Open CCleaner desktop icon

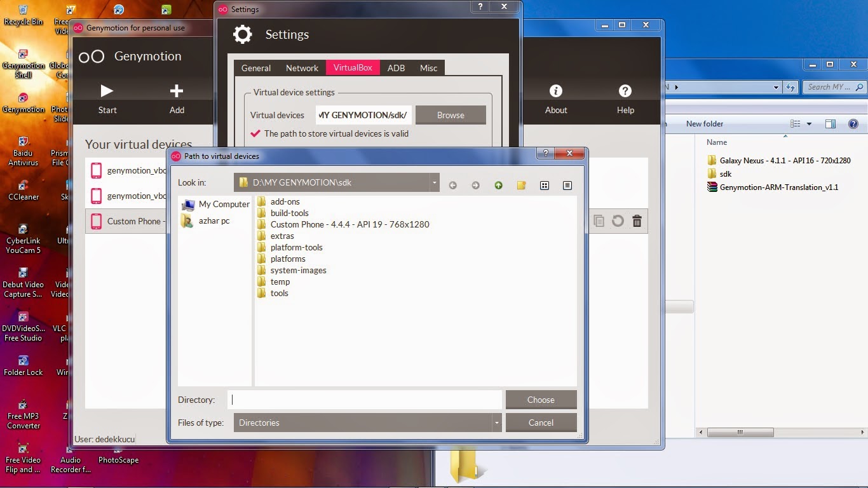[24, 190]
